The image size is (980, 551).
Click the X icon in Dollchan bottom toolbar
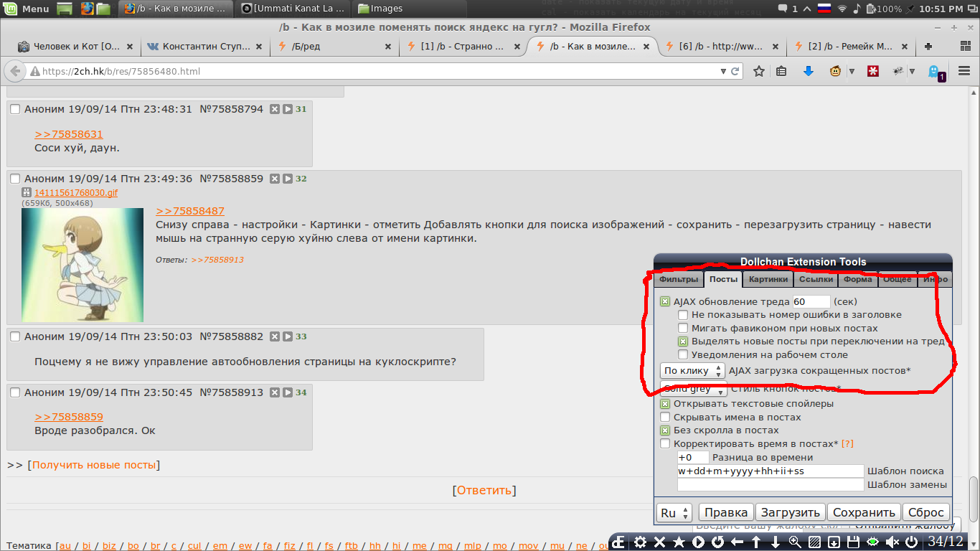pos(659,542)
